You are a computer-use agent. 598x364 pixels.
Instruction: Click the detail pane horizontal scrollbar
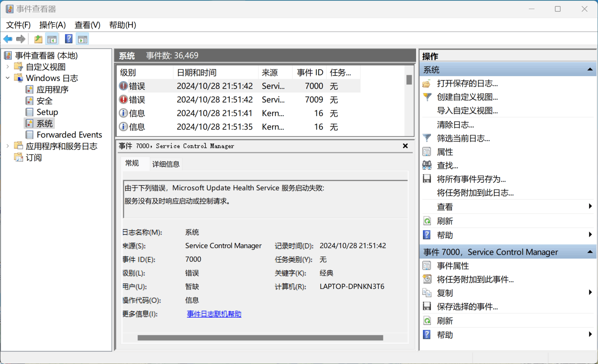(260, 338)
